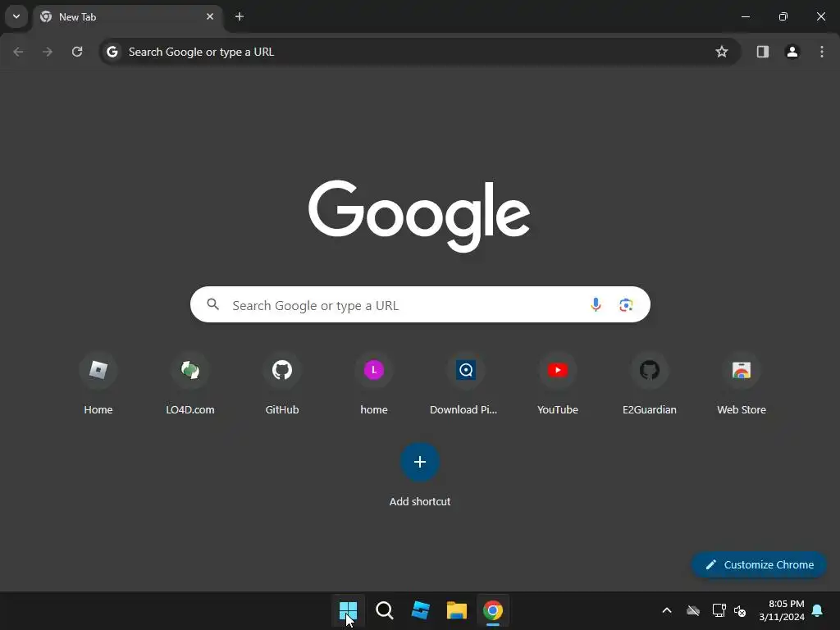Go forward using the forward arrow
The image size is (840, 630).
point(48,52)
